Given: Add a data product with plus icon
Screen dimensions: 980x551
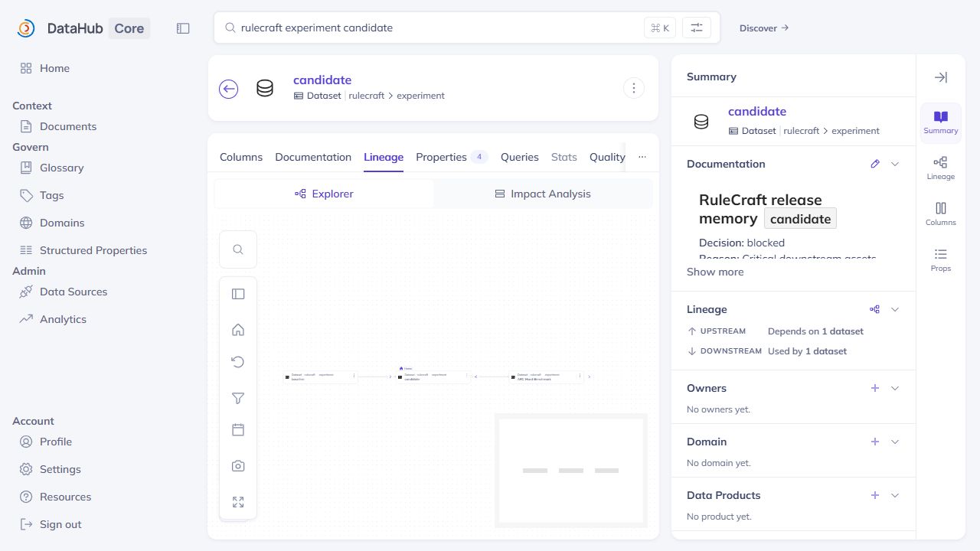Looking at the screenshot, I should [875, 495].
